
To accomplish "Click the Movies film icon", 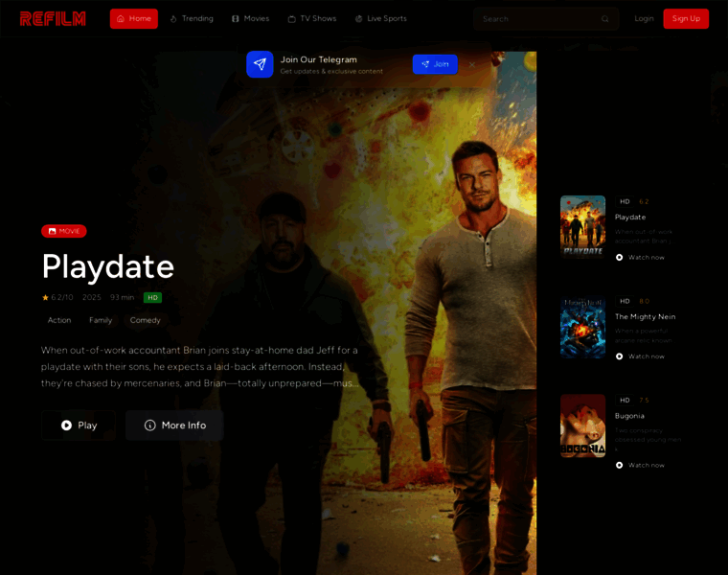I will point(236,19).
